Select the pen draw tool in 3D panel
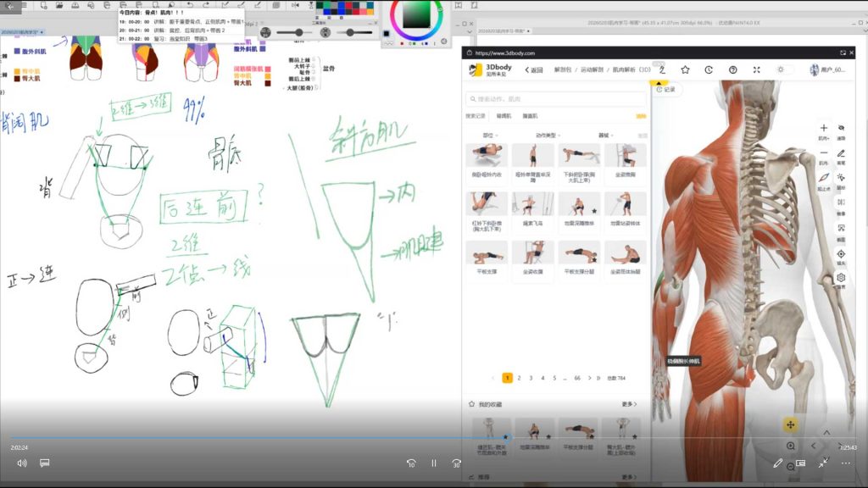Screen dimensions: 868x488 coord(841,153)
